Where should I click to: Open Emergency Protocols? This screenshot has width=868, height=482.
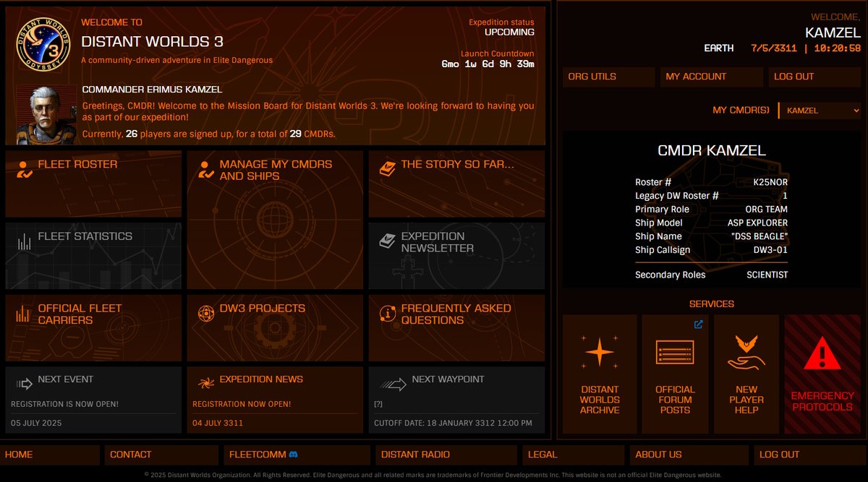coord(822,374)
